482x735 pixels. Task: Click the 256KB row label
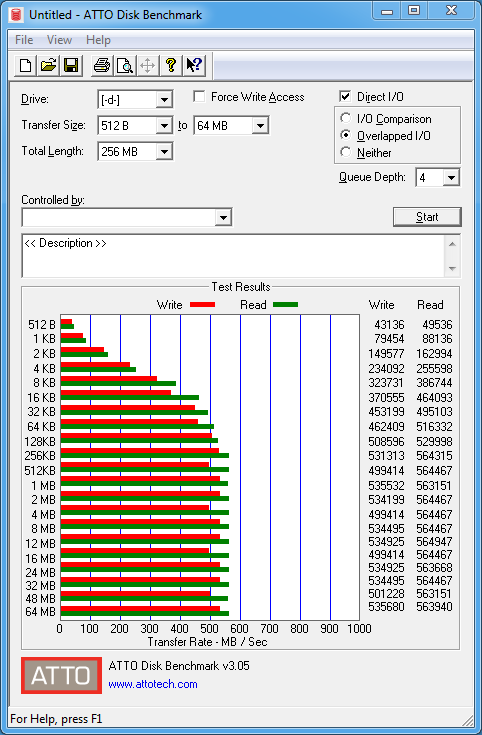coord(40,456)
